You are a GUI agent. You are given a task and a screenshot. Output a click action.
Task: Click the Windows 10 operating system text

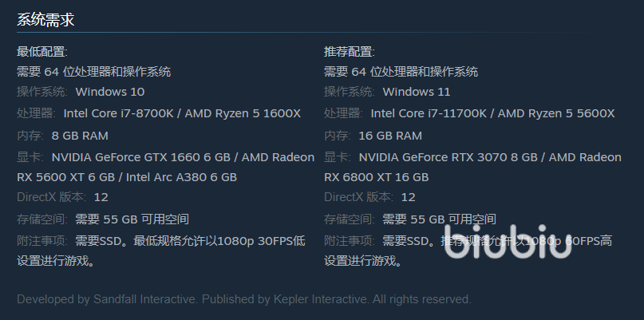(x=110, y=92)
